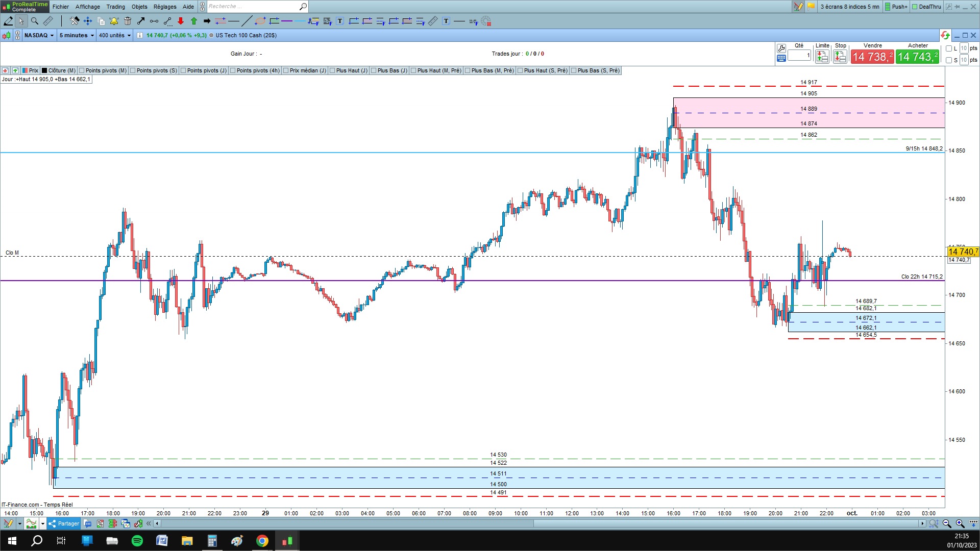Toggle the Points pivots (M) checkbox

[x=82, y=70]
